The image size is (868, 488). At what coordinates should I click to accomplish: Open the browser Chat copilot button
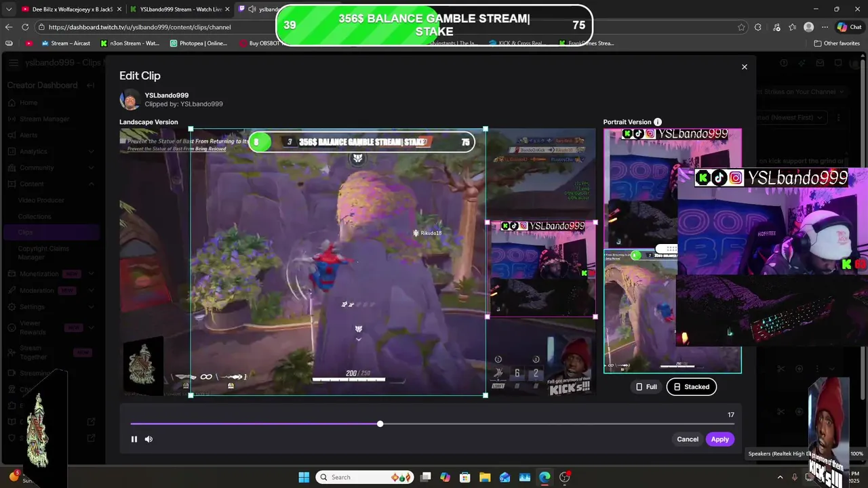tap(850, 27)
